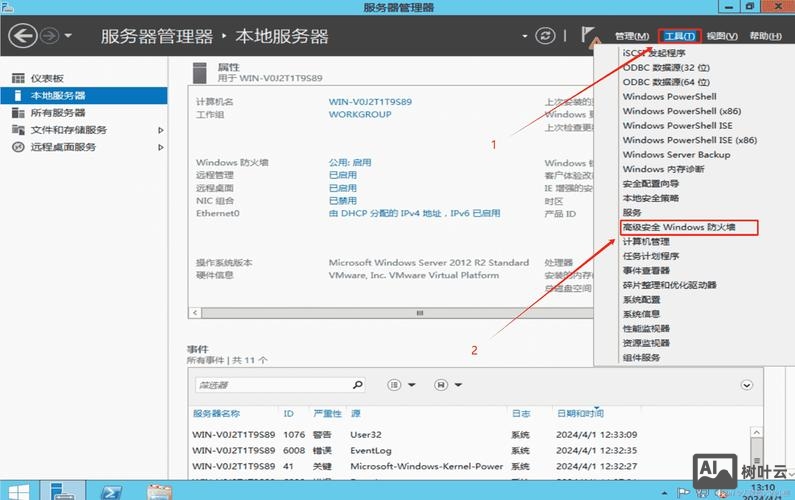Open the notifications flag icon

coord(590,36)
